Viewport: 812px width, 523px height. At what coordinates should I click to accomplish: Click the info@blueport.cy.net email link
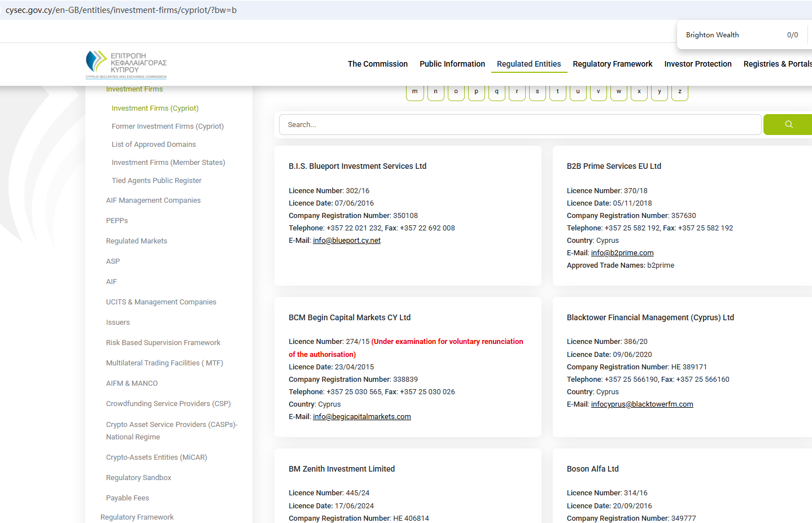[347, 241]
